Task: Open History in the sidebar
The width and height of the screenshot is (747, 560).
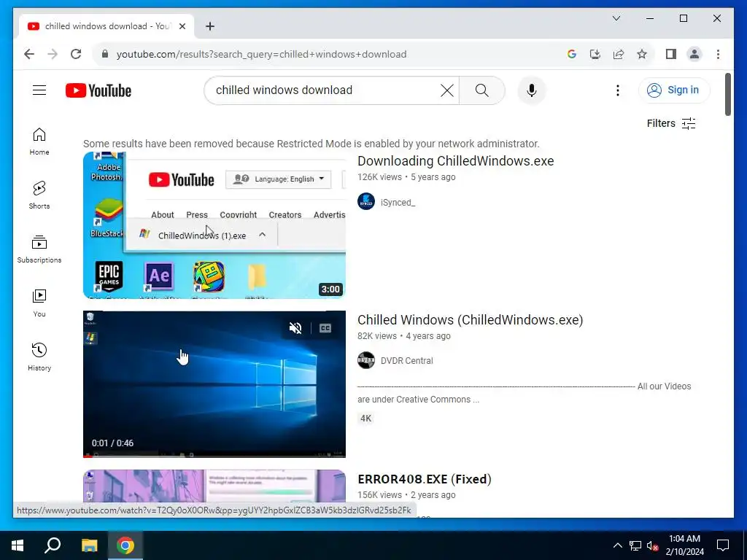Action: 39,357
